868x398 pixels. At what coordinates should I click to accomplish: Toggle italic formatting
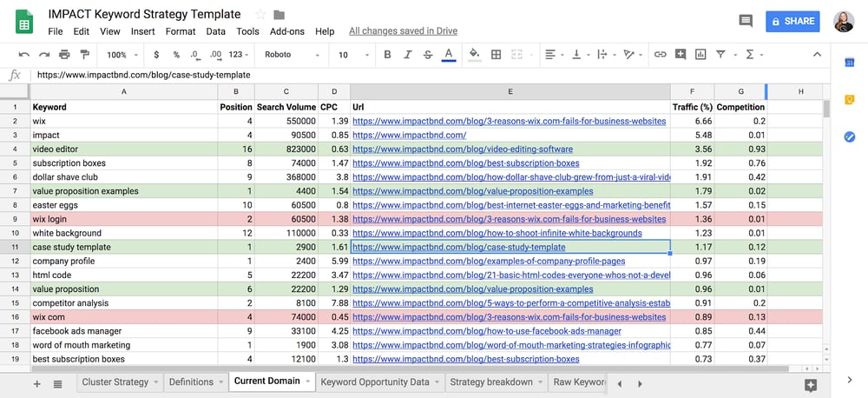[x=408, y=55]
